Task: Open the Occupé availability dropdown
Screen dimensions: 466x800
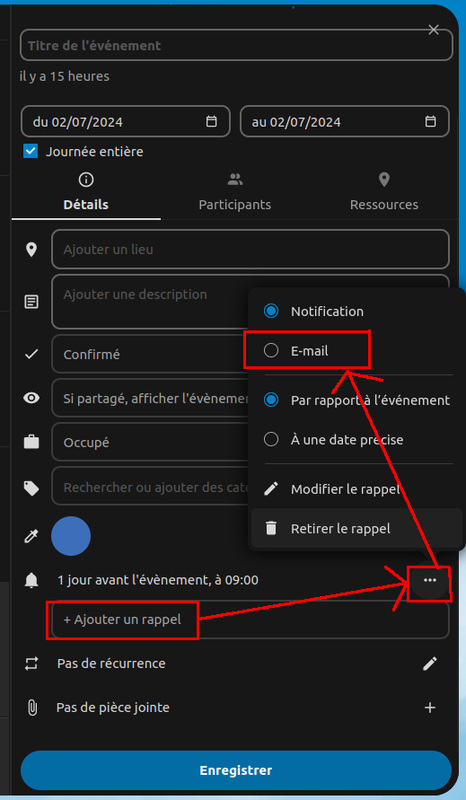Action: [x=150, y=442]
